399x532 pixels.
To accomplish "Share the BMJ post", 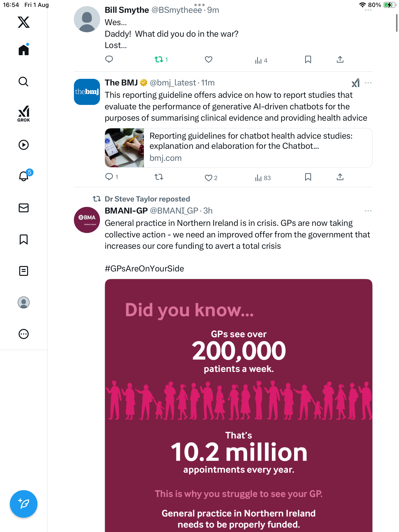I will click(340, 177).
